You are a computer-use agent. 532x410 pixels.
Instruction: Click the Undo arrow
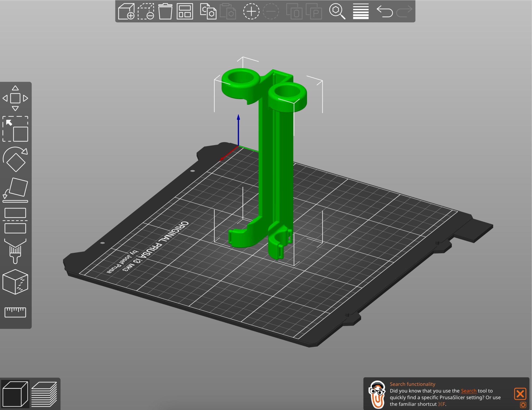(x=384, y=11)
